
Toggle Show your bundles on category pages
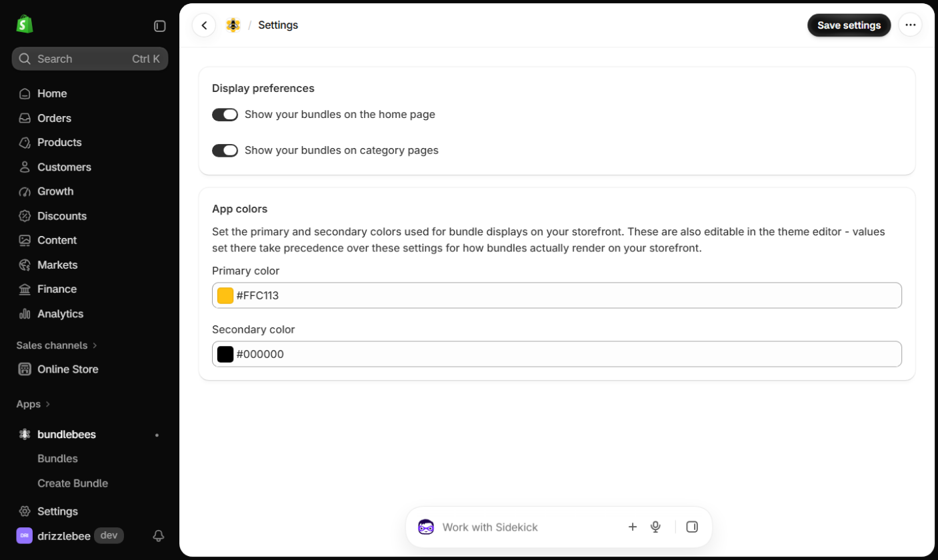pos(225,151)
